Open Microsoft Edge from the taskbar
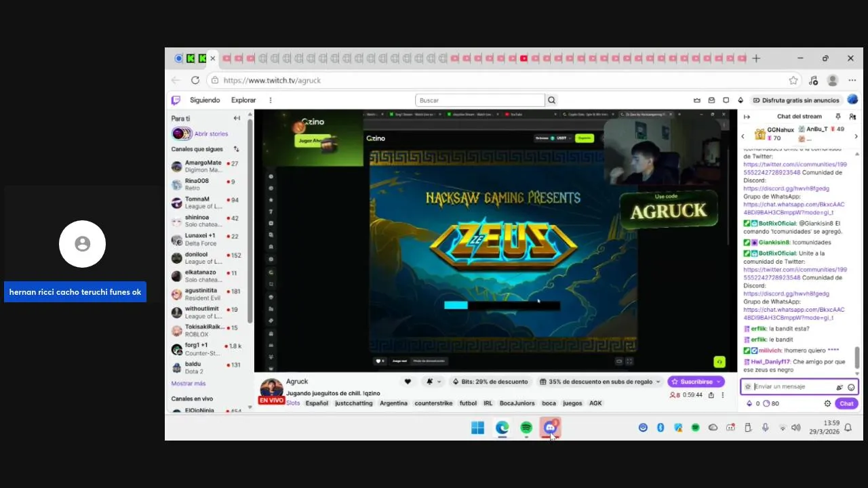This screenshot has height=488, width=868. [502, 428]
